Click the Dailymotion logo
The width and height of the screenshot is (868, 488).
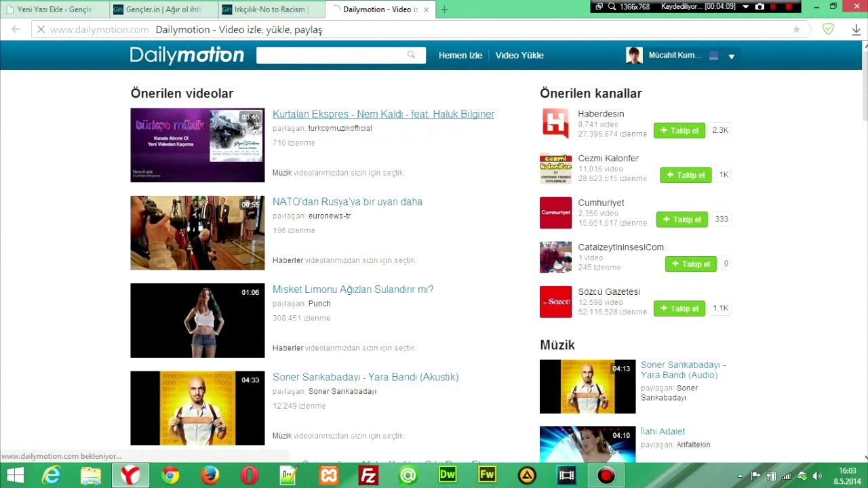tap(187, 55)
